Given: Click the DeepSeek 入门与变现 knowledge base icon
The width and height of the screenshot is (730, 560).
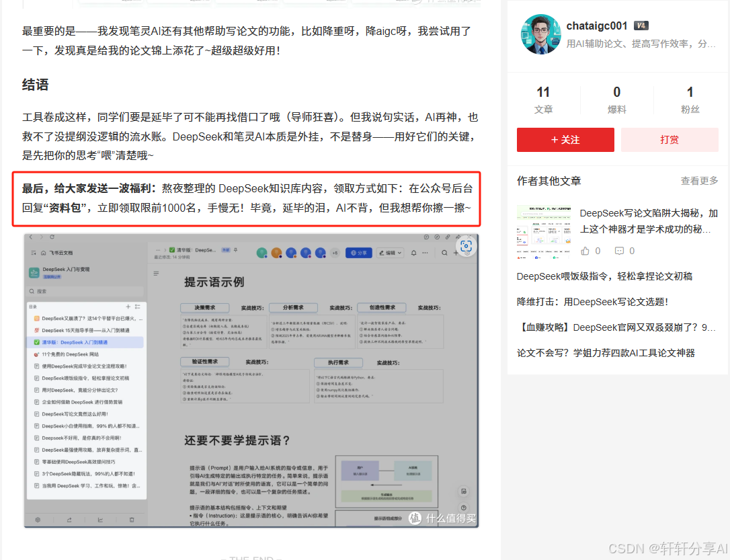Looking at the screenshot, I should coord(34,272).
